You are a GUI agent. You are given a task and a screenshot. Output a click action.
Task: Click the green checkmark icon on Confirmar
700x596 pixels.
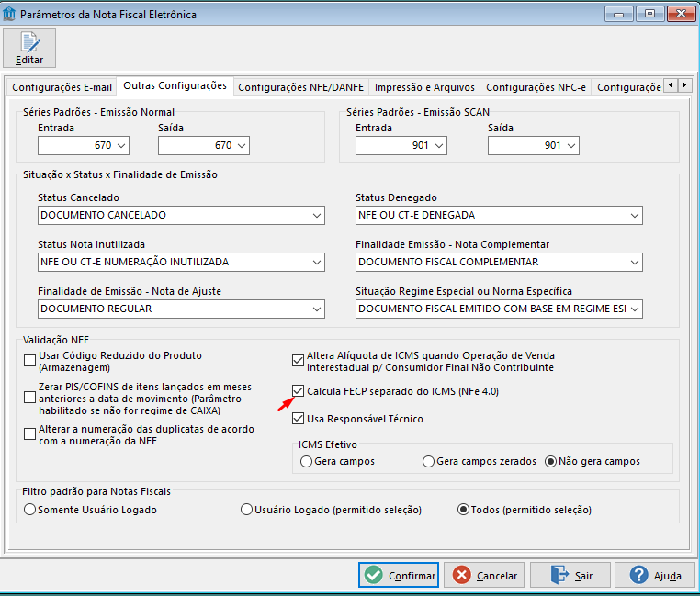(373, 575)
